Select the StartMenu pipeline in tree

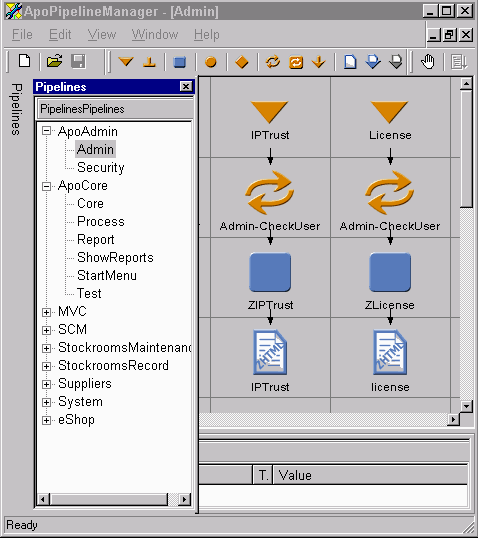107,276
